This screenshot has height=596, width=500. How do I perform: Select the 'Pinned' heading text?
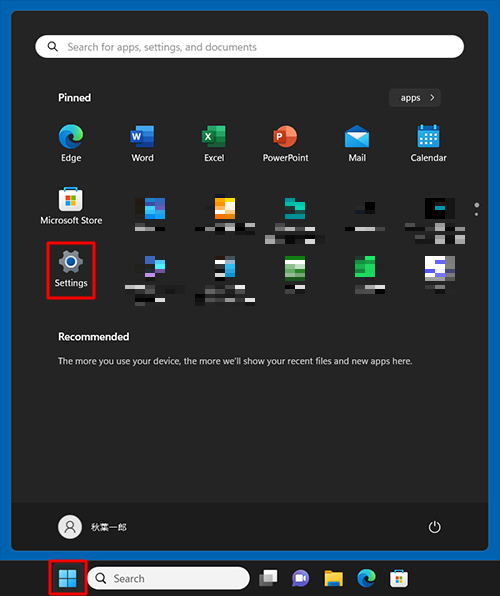pyautogui.click(x=75, y=98)
